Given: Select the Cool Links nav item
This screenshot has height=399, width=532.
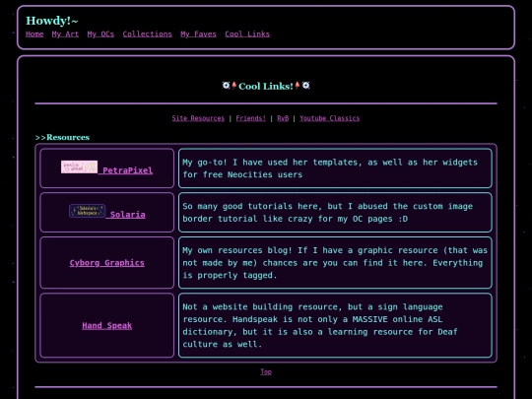Looking at the screenshot, I should (247, 33).
